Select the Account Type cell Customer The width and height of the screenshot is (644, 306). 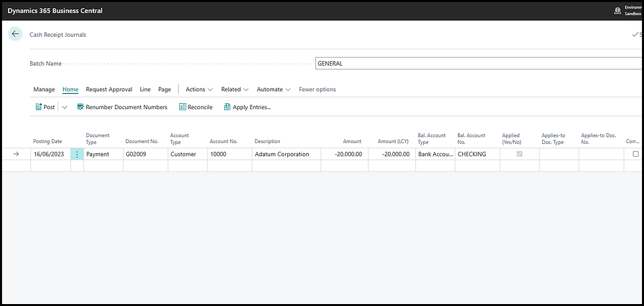pyautogui.click(x=188, y=154)
